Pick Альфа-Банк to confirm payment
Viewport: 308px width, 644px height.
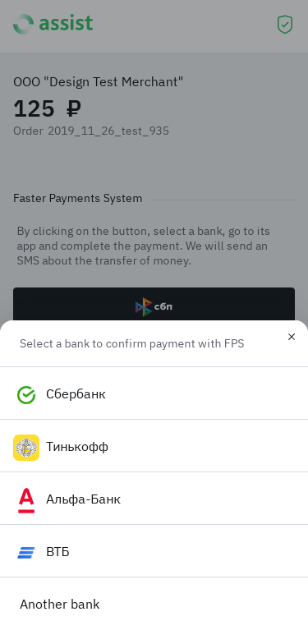pyautogui.click(x=154, y=499)
